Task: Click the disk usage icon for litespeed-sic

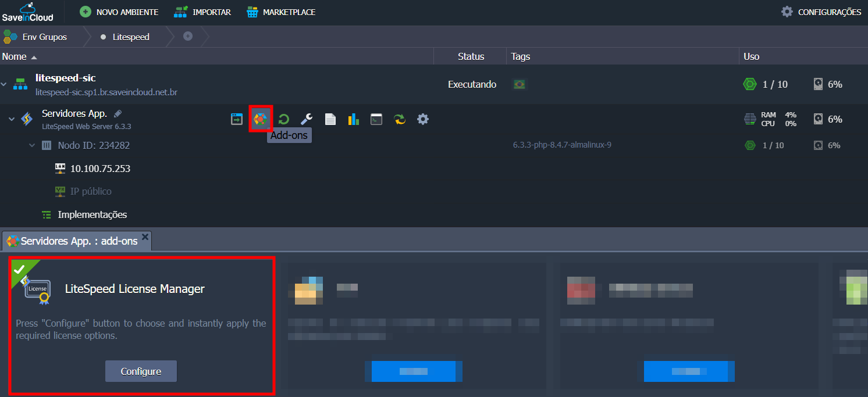Action: pos(819,84)
